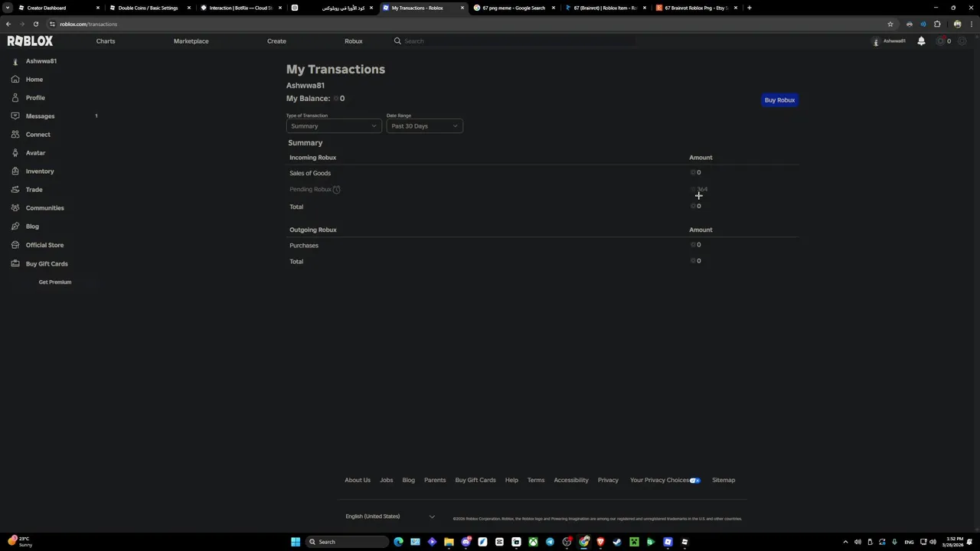Bookmark this page with star icon
Viewport: 980px width, 551px height.
[x=890, y=24]
